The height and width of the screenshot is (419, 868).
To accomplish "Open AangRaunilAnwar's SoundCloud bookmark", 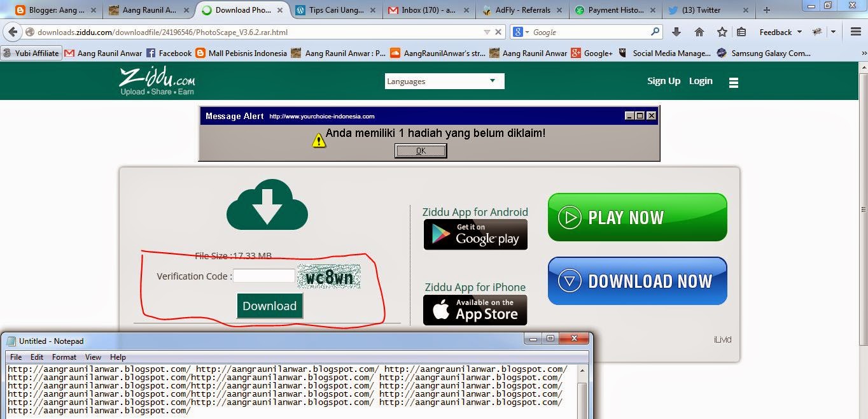I will pyautogui.click(x=438, y=53).
